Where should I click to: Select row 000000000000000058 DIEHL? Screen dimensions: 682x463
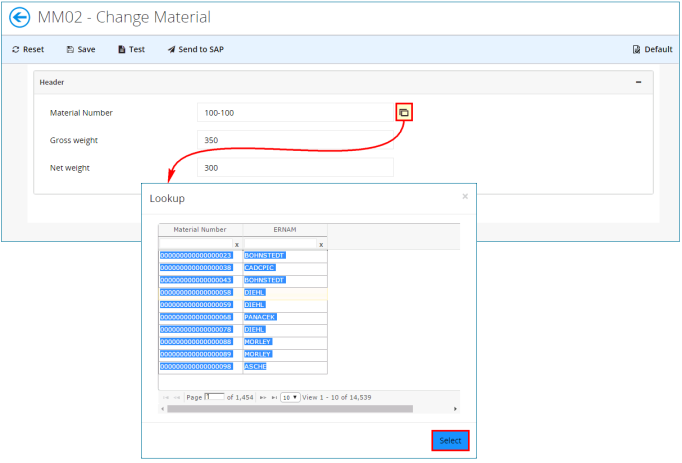tap(243, 292)
